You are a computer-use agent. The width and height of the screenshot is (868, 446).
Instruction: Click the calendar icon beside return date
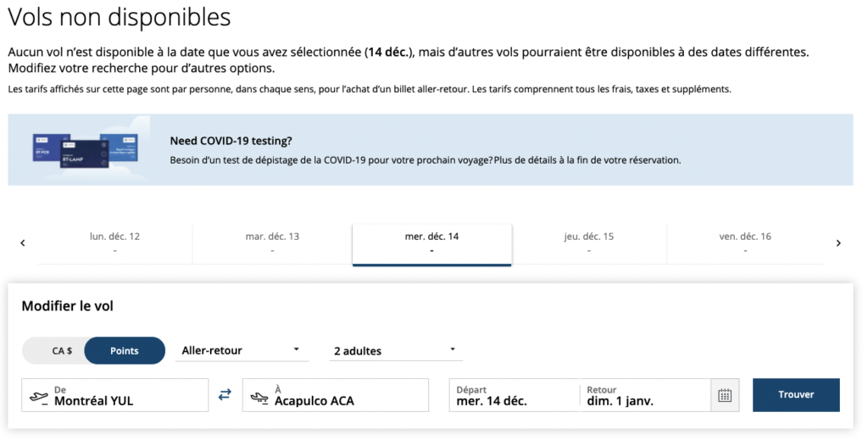point(725,395)
